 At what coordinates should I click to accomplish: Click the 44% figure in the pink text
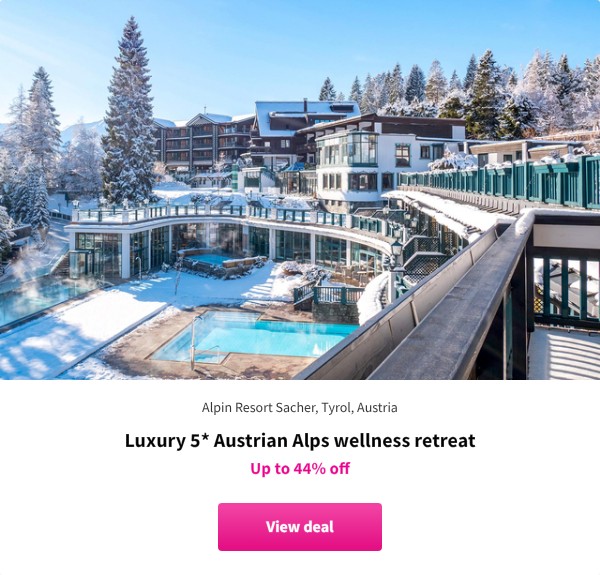[x=309, y=468]
